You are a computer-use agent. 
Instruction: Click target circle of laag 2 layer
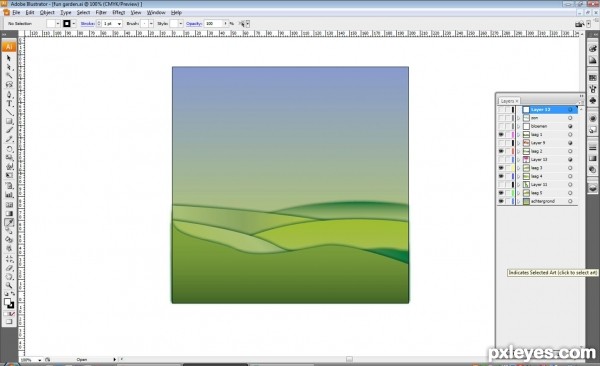click(x=570, y=151)
